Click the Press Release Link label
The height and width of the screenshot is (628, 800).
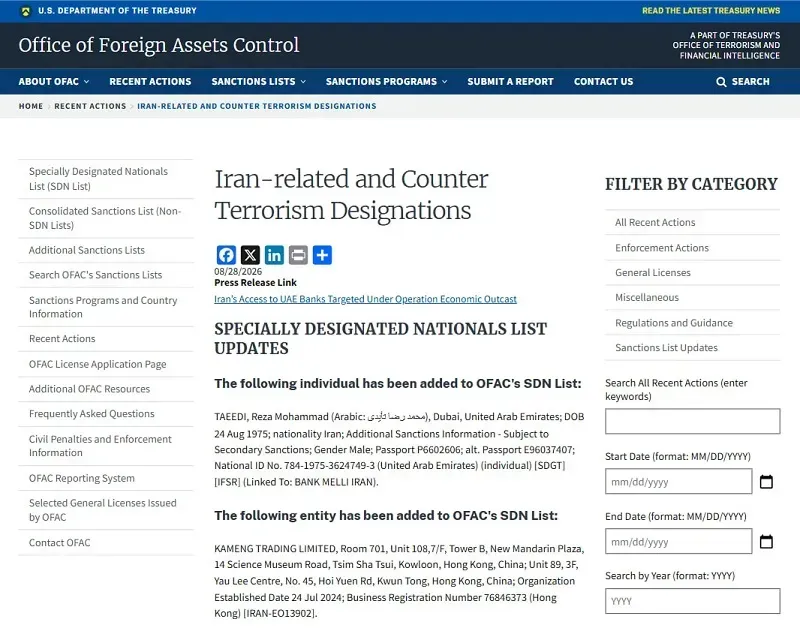255,283
